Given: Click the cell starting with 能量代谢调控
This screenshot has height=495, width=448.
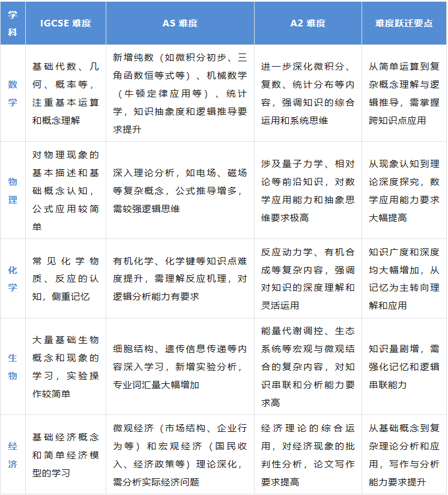Looking at the screenshot, I should tap(307, 366).
